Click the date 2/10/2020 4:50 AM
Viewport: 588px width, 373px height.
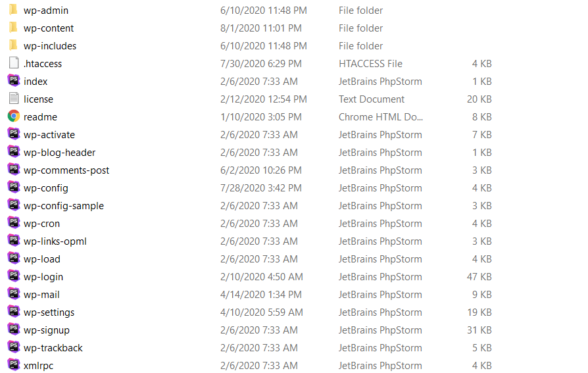[261, 277]
